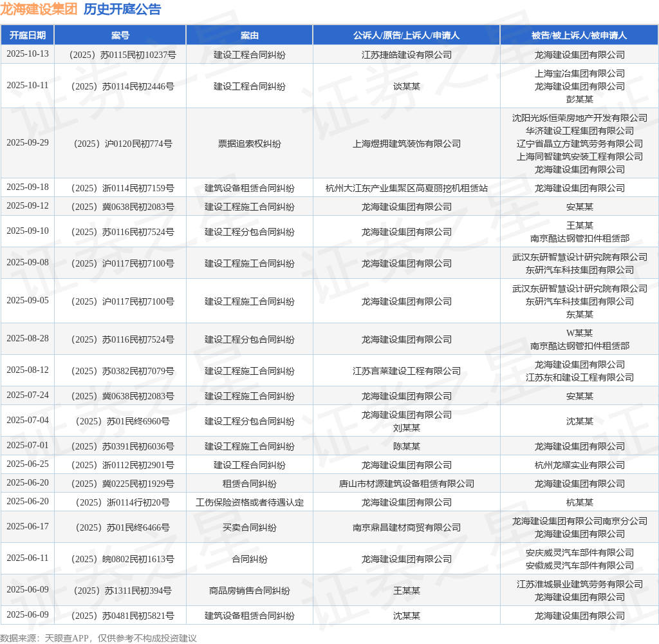
Task: Click defendant W某某
Action: click(580, 333)
